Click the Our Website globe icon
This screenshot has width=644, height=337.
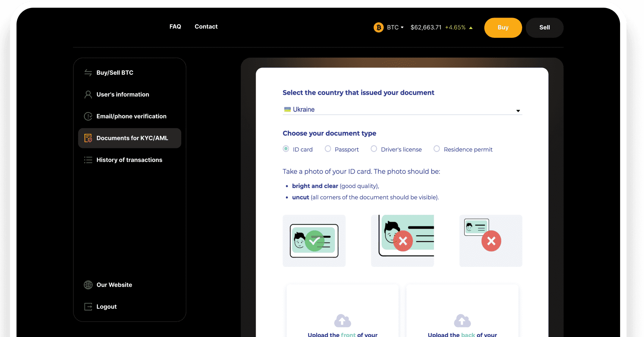pyautogui.click(x=88, y=285)
